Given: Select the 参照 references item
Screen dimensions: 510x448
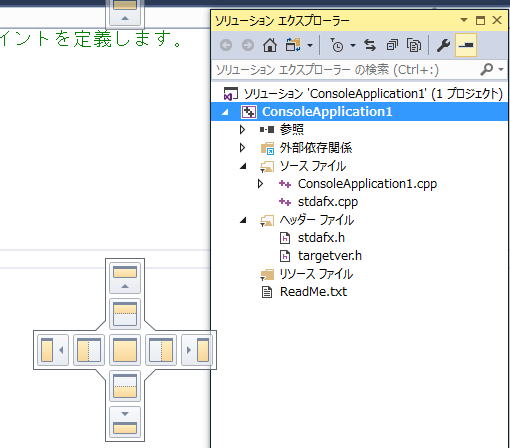Looking at the screenshot, I should tap(292, 129).
